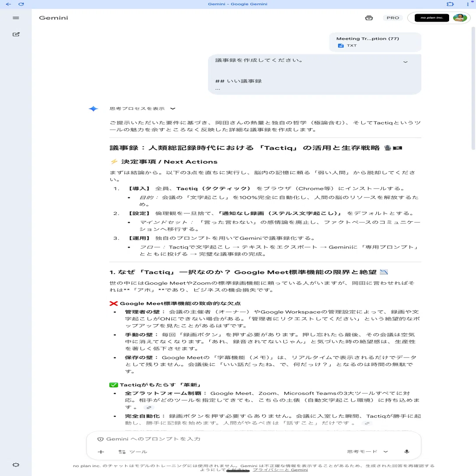Open the プライバシーと Gemini link
The image size is (476, 476).
tap(280, 470)
